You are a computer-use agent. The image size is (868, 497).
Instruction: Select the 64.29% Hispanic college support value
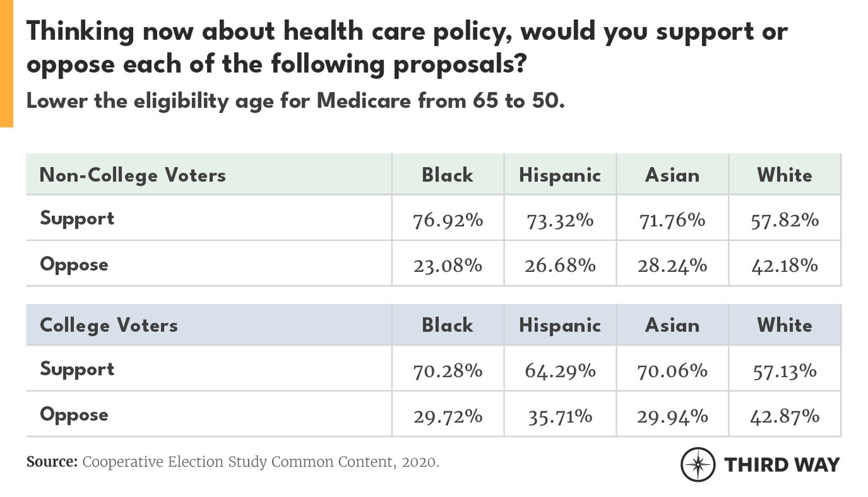click(560, 371)
